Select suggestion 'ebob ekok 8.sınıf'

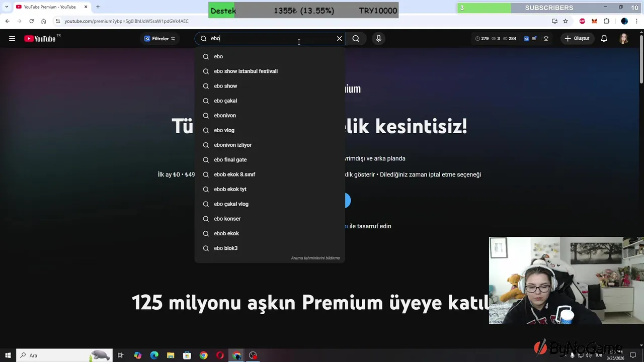pyautogui.click(x=270, y=174)
